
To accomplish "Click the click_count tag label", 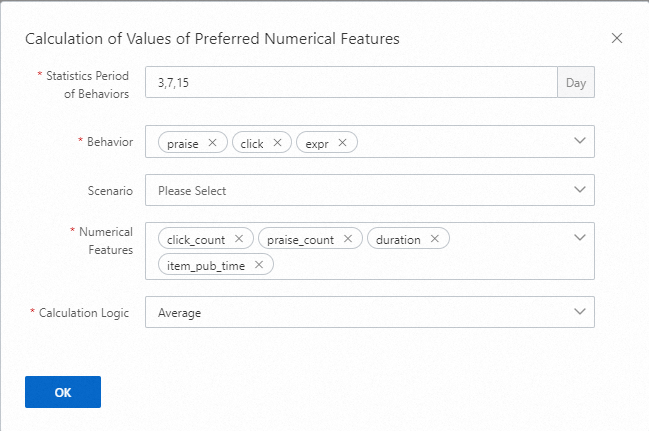I will click(x=196, y=239).
